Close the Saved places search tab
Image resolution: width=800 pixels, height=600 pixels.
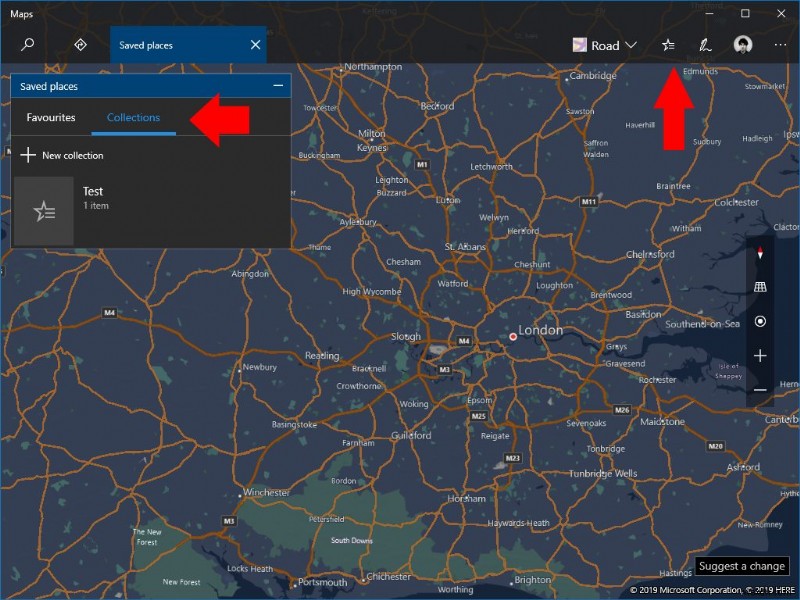pos(255,45)
